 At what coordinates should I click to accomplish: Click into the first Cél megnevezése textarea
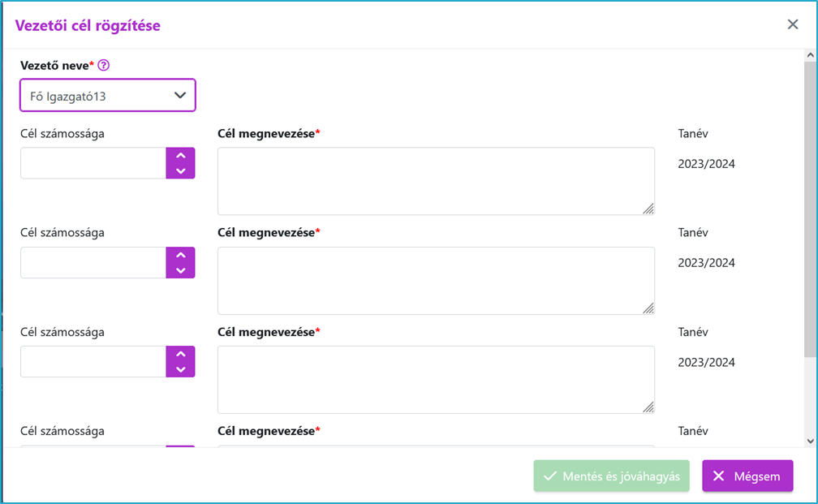coord(436,181)
